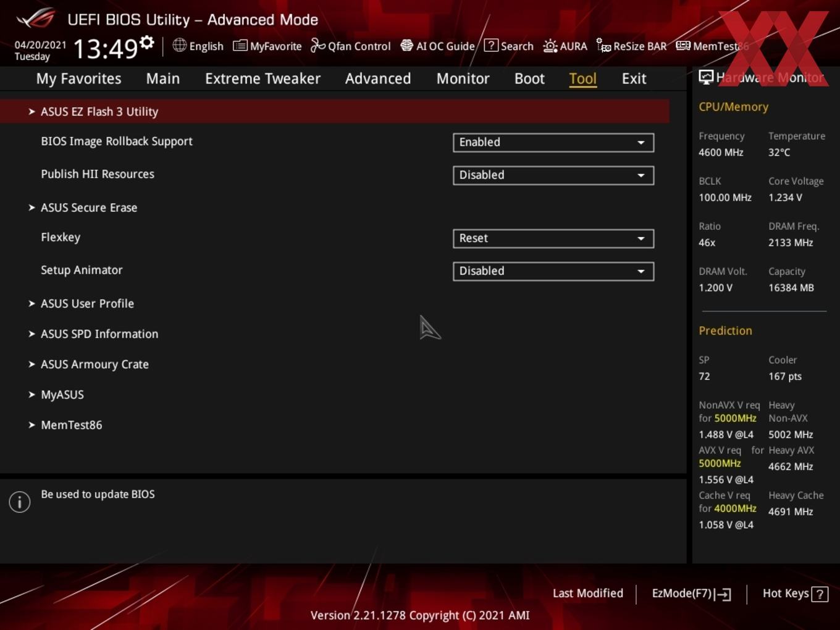
Task: Open the MyASUS submenu
Action: 62,395
